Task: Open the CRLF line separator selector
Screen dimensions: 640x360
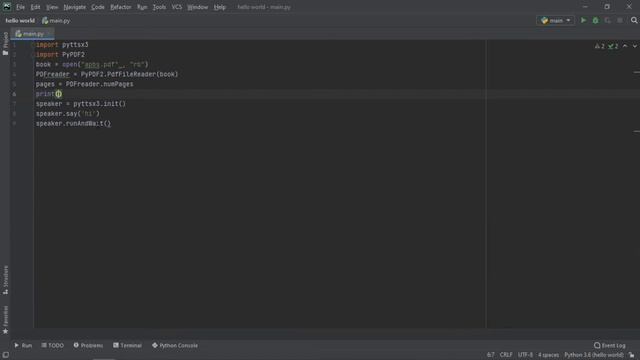Action: tap(506, 355)
